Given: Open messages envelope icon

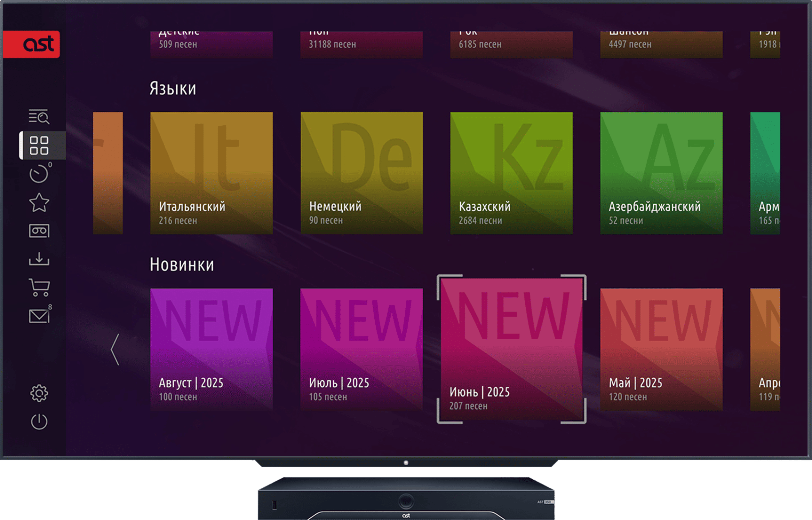Looking at the screenshot, I should (x=39, y=316).
